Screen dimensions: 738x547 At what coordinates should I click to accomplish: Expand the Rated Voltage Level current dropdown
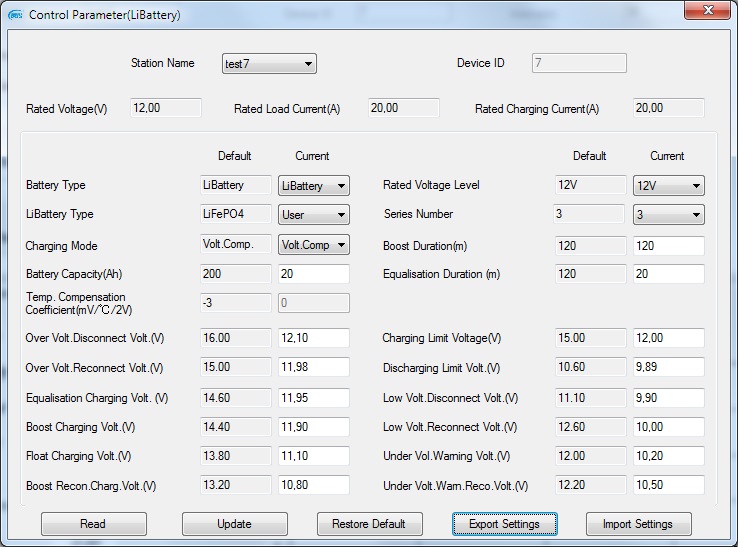(x=668, y=185)
